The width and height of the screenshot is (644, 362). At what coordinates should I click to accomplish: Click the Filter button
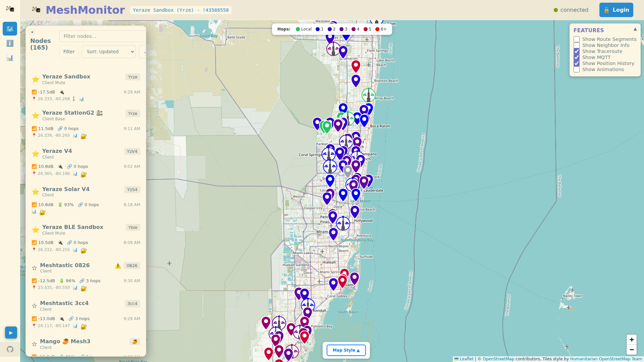click(x=69, y=52)
